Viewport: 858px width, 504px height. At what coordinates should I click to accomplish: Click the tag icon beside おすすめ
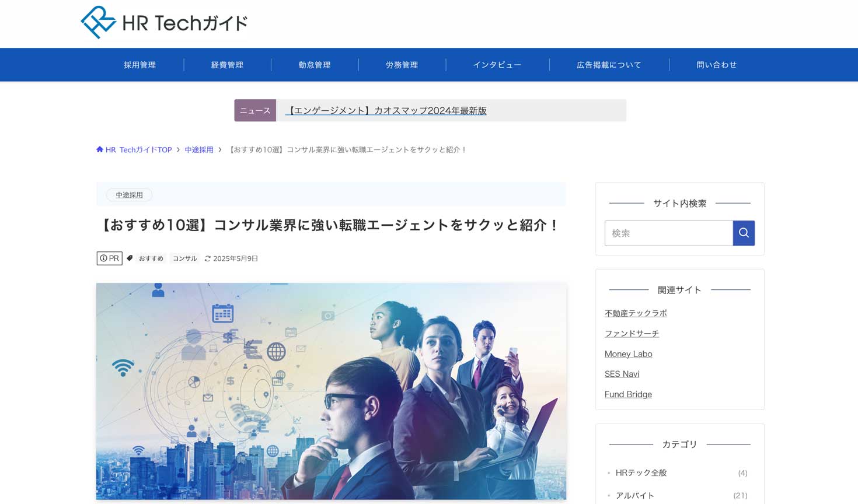click(130, 258)
